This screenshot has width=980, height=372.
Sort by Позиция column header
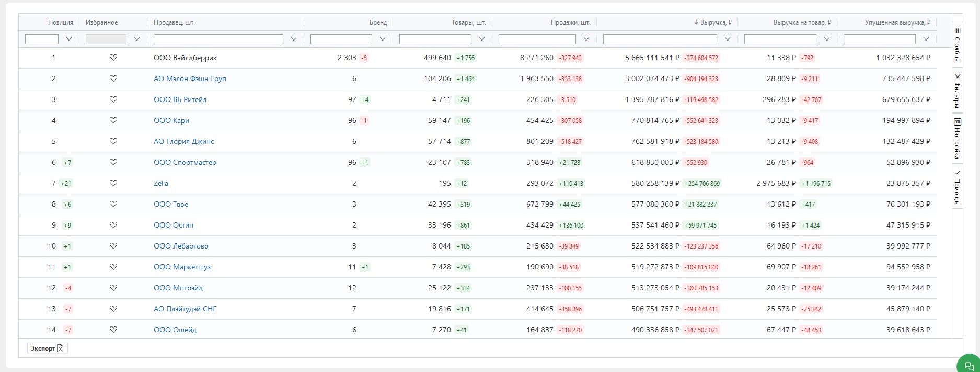(61, 22)
